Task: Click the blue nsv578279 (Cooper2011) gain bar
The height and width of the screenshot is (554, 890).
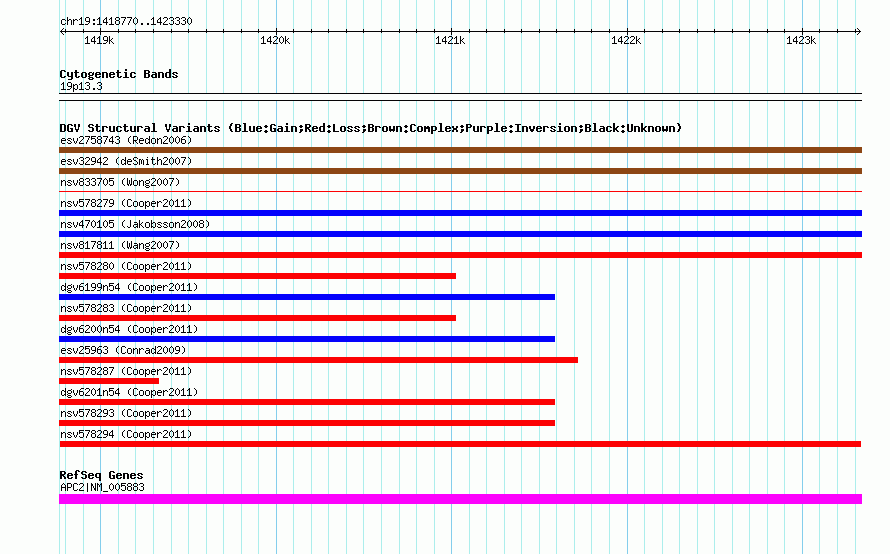Action: (460, 213)
